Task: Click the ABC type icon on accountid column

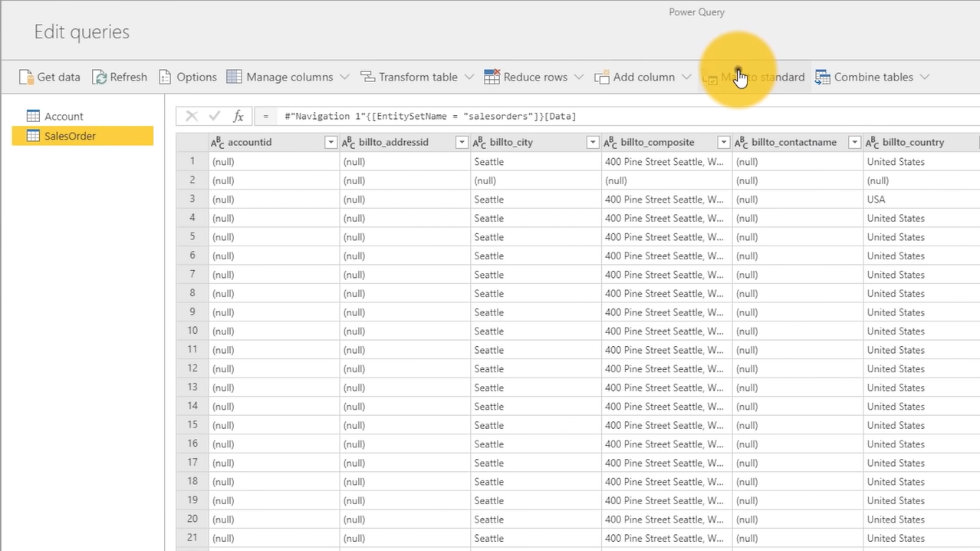Action: coord(218,143)
